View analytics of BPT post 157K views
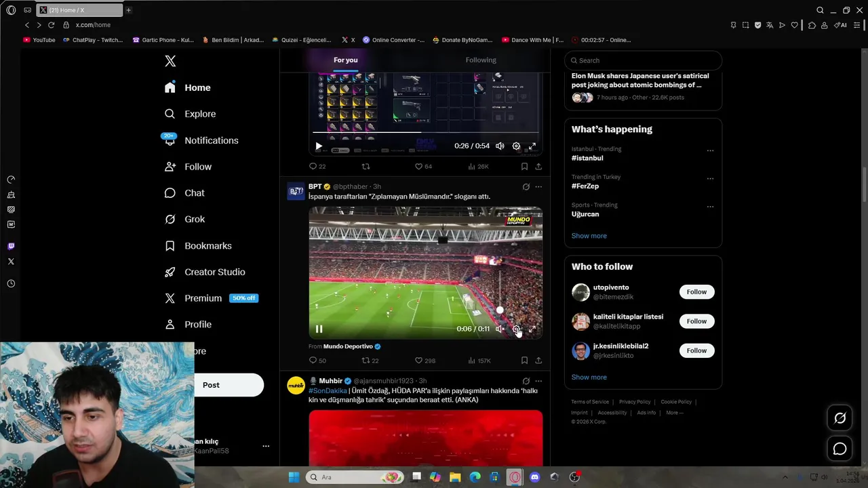Screen dimensions: 868x488 pyautogui.click(x=479, y=361)
